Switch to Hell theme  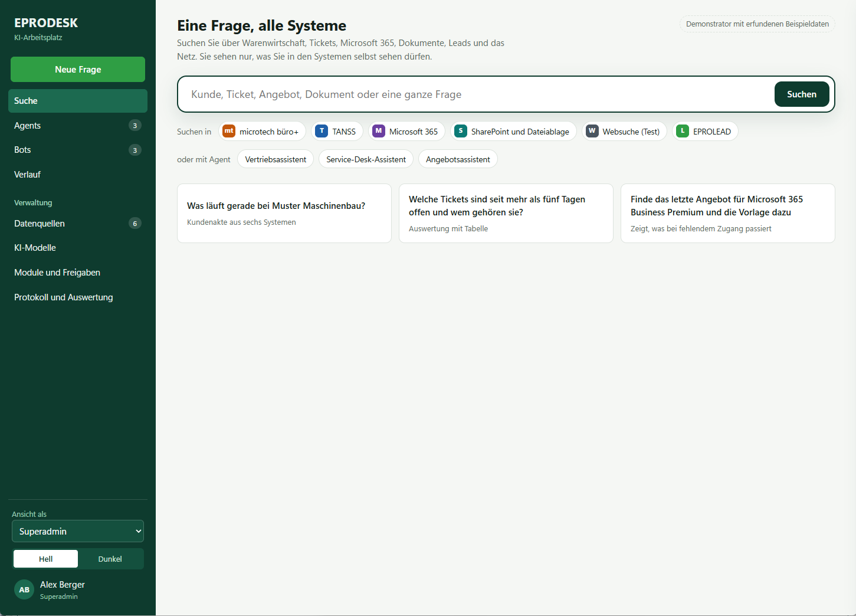point(46,559)
